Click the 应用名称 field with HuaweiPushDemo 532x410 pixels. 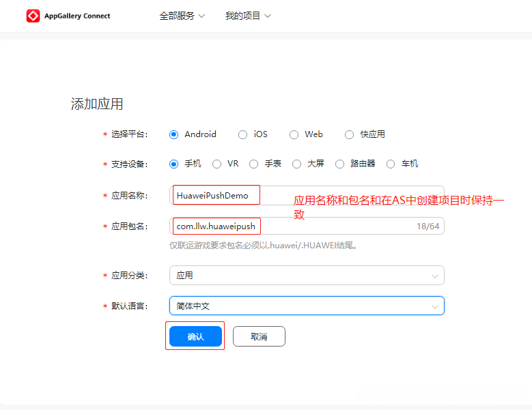[307, 195]
